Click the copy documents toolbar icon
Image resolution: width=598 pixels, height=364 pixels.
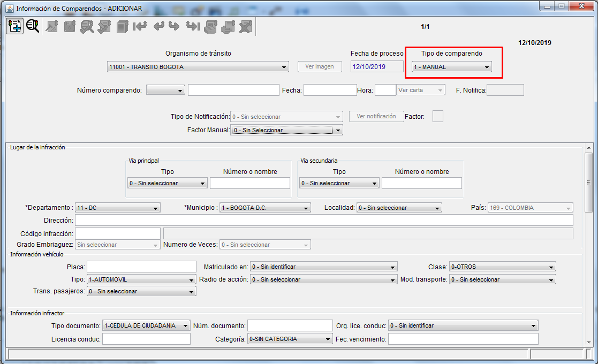point(122,26)
